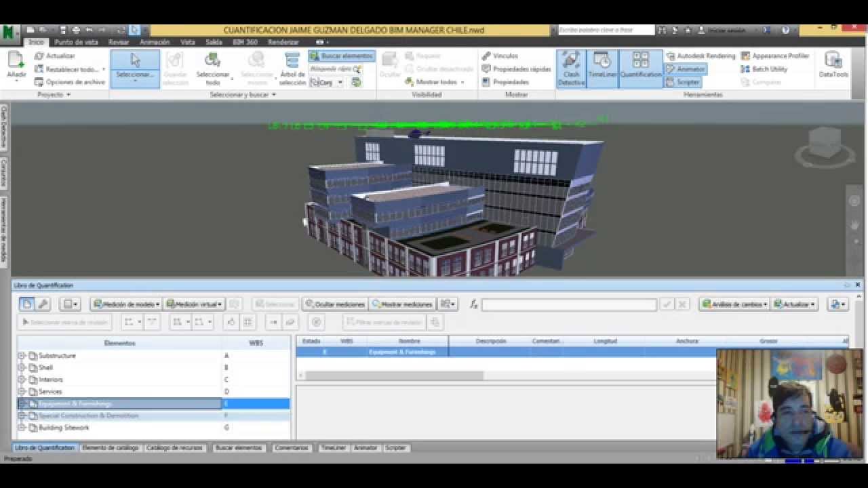
Task: Expand Seleccionar y buscar panel
Action: click(x=243, y=95)
